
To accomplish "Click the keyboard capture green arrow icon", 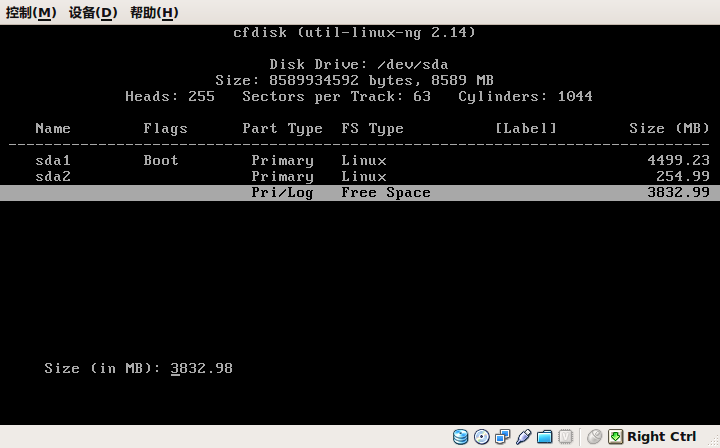I will coord(615,437).
